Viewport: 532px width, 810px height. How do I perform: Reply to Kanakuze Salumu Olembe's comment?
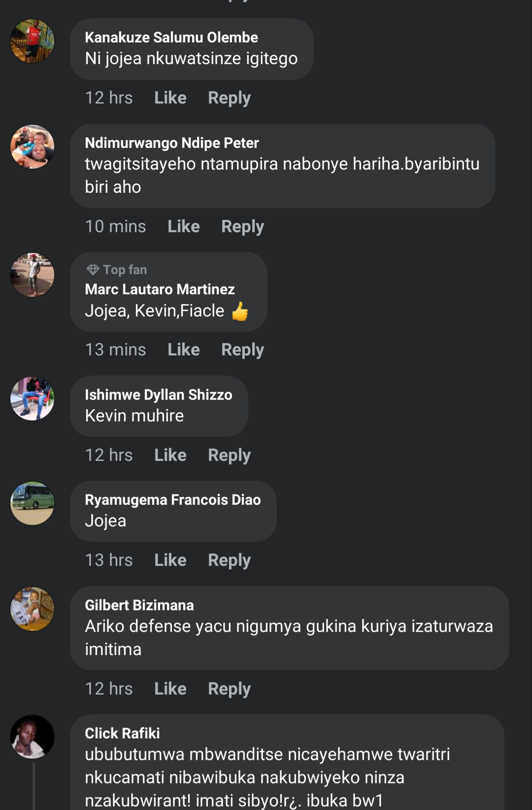(229, 98)
